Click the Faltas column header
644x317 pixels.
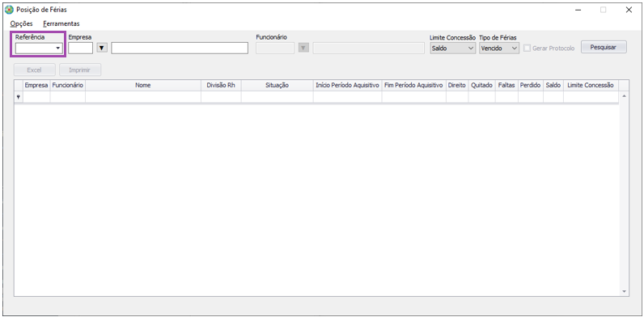pyautogui.click(x=506, y=86)
